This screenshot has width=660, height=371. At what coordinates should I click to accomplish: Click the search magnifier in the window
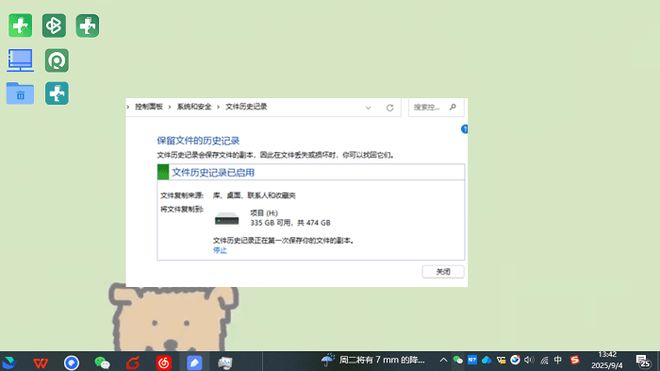point(453,107)
